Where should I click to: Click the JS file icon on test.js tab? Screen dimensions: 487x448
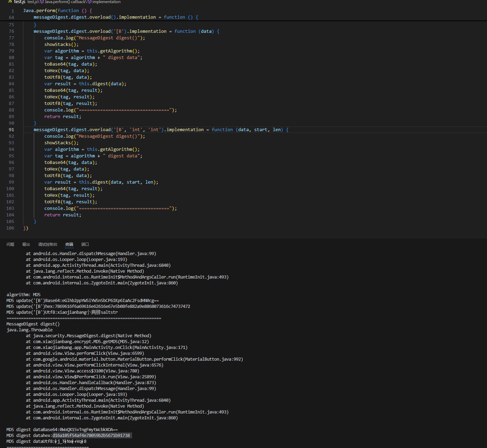(10, 2)
